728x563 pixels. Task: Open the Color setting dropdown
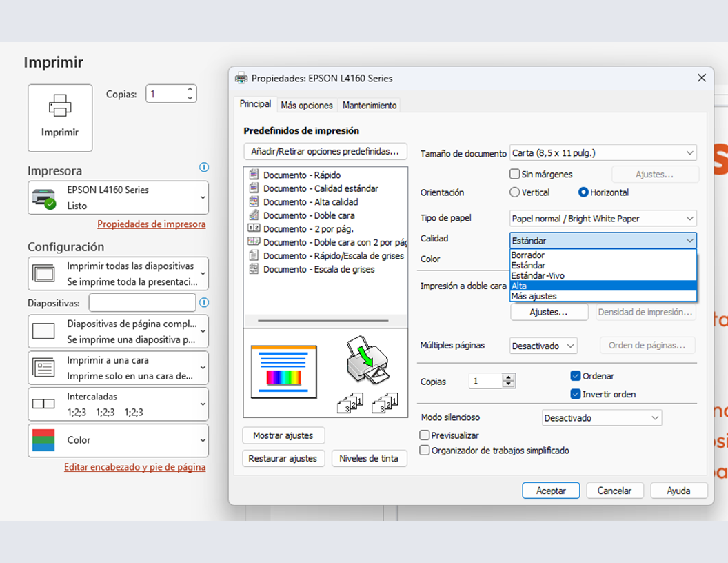[118, 440]
